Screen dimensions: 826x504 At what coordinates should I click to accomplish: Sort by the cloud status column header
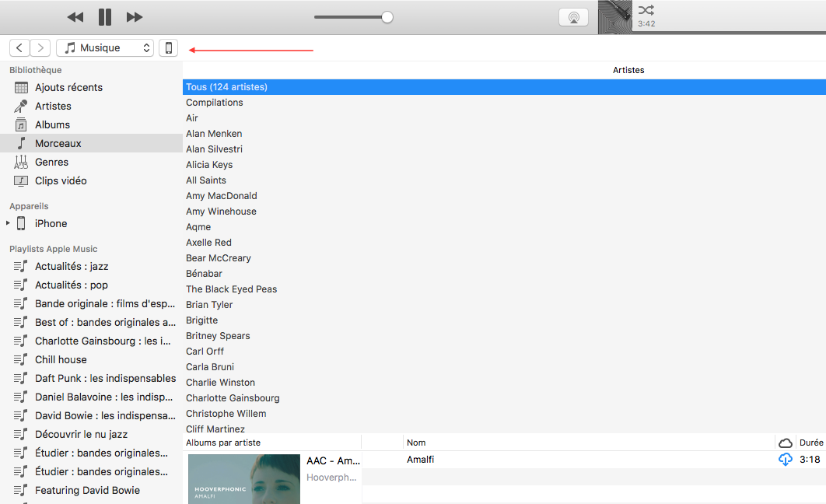click(x=785, y=443)
